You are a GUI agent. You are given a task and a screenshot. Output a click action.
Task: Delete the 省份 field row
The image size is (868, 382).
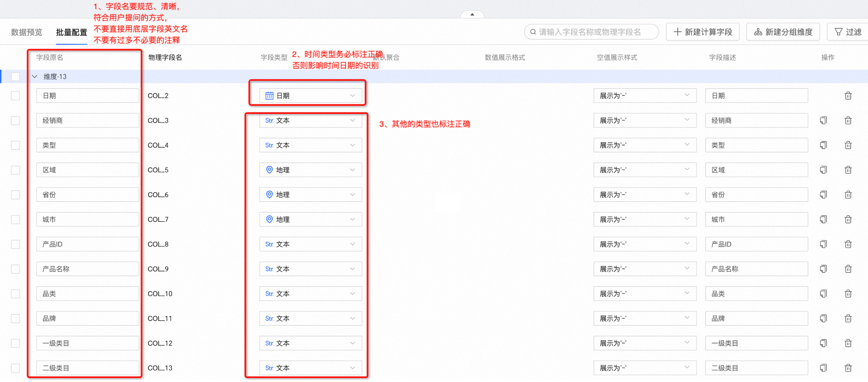pyautogui.click(x=848, y=194)
